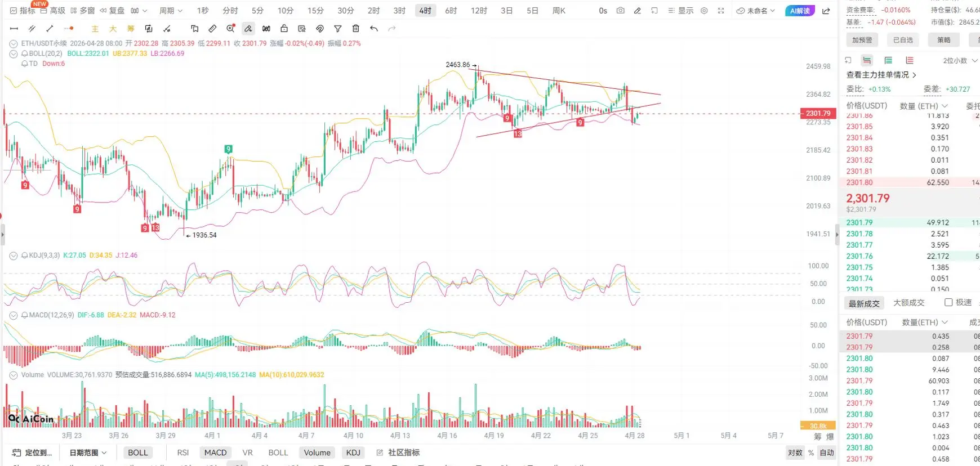Screen dimensions: 980x466
Task: Open the 指标 indicators menu
Action: (x=23, y=11)
